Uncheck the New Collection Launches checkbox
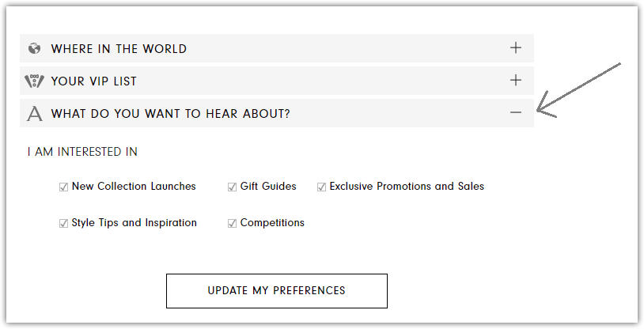The height and width of the screenshot is (329, 644). [x=63, y=187]
